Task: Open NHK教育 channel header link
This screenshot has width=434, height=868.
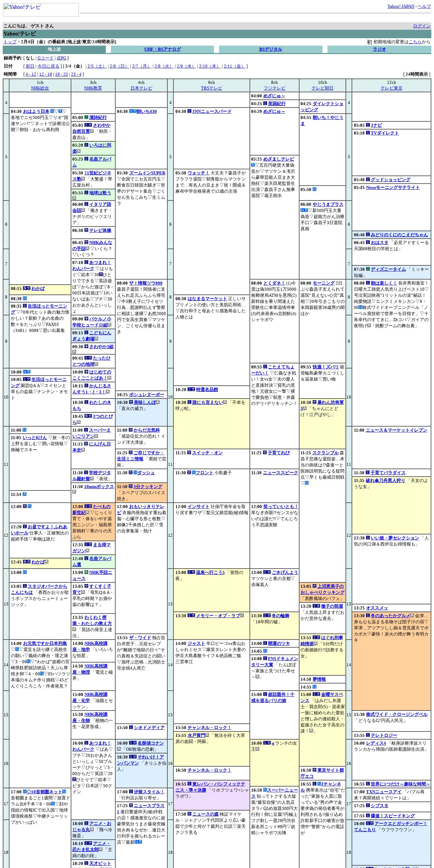Action: pyautogui.click(x=93, y=88)
